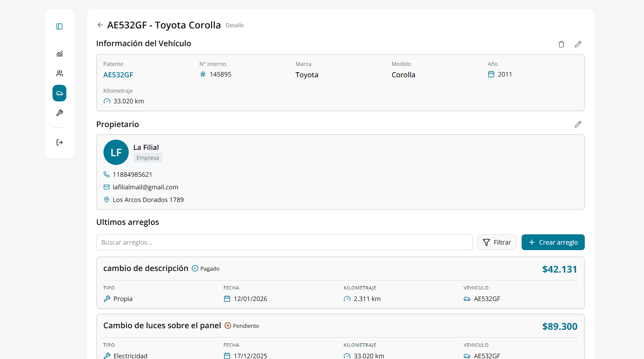Delete the vehicle with the trash icon
The width and height of the screenshot is (644, 359).
561,44
